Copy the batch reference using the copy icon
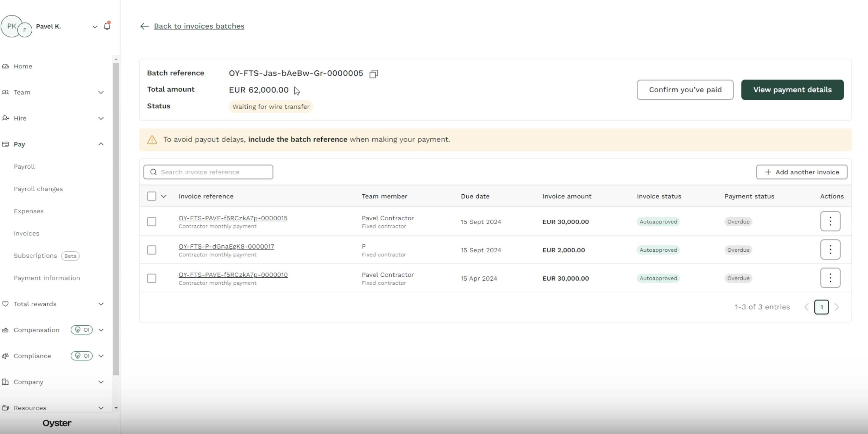This screenshot has height=434, width=868. pyautogui.click(x=373, y=73)
